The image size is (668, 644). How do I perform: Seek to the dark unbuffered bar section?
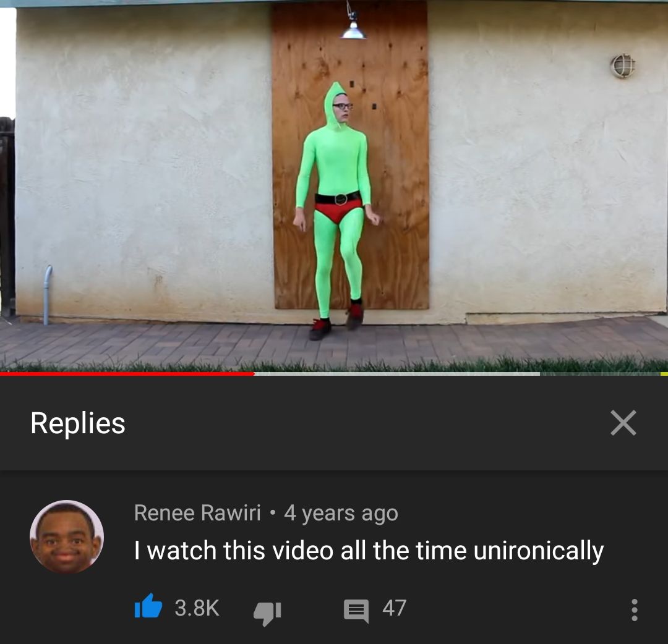pos(600,374)
